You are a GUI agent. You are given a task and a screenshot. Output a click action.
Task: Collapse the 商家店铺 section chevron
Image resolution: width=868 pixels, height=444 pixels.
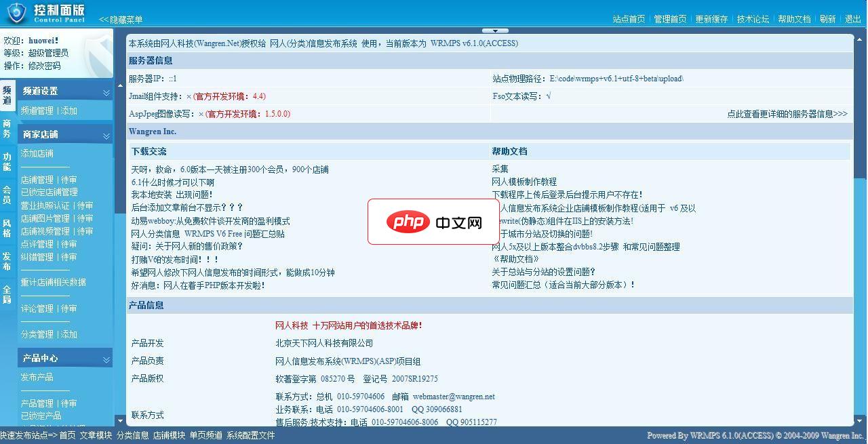[106, 134]
